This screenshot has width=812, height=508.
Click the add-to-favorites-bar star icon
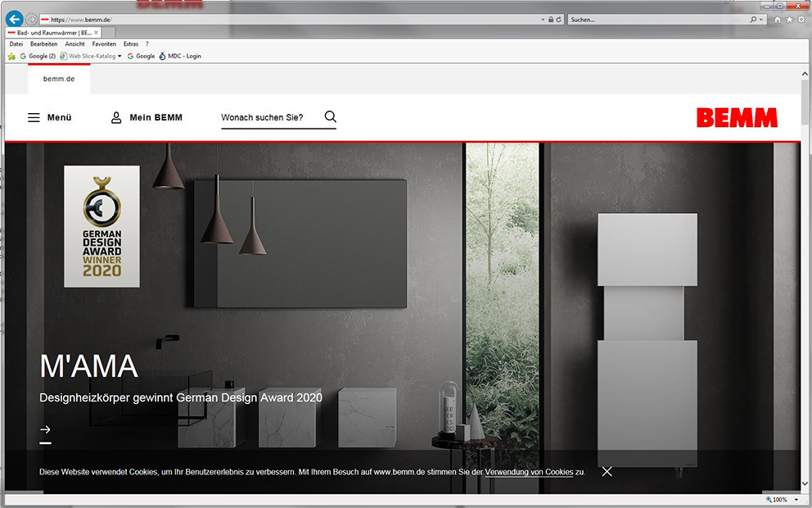12,56
